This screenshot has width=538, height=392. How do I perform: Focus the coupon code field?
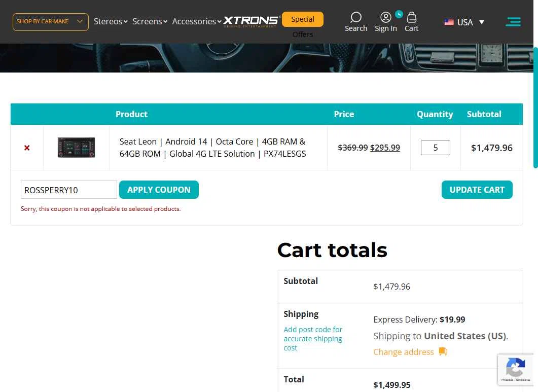coord(68,190)
